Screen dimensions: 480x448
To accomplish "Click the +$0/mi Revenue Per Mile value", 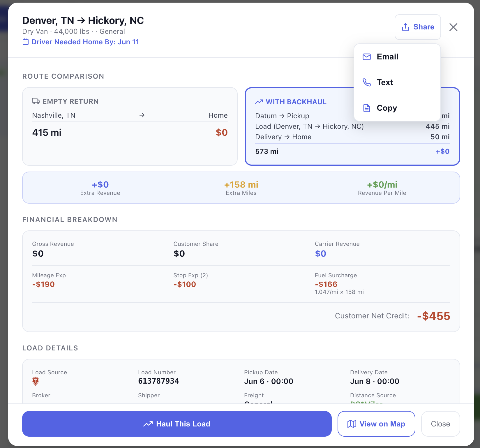I will coord(382,185).
